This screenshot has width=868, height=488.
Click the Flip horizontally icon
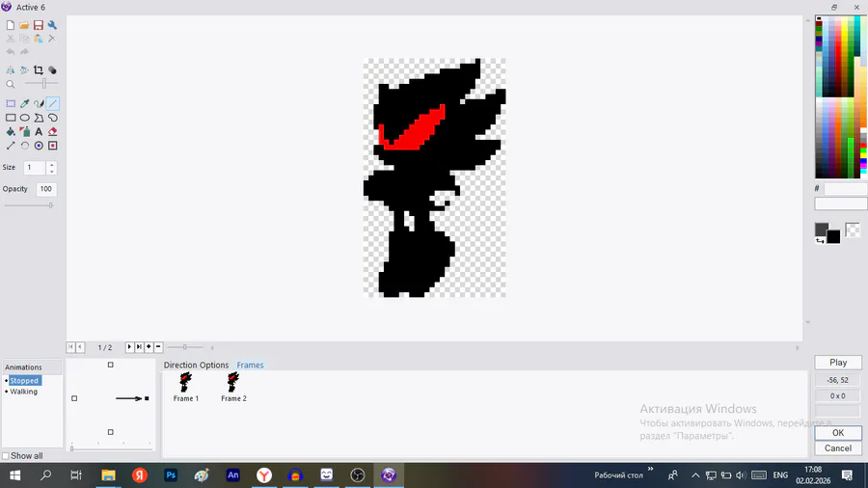point(11,70)
